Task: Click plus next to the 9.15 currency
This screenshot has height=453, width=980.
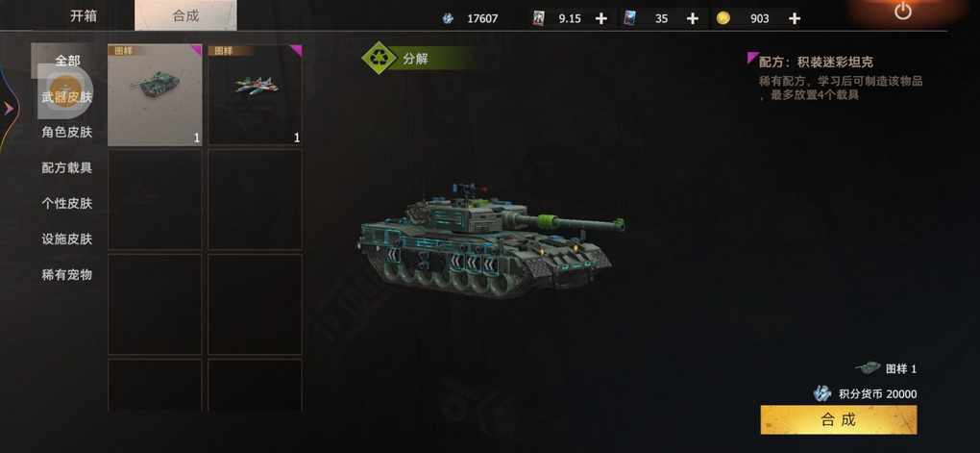Action: tap(600, 19)
